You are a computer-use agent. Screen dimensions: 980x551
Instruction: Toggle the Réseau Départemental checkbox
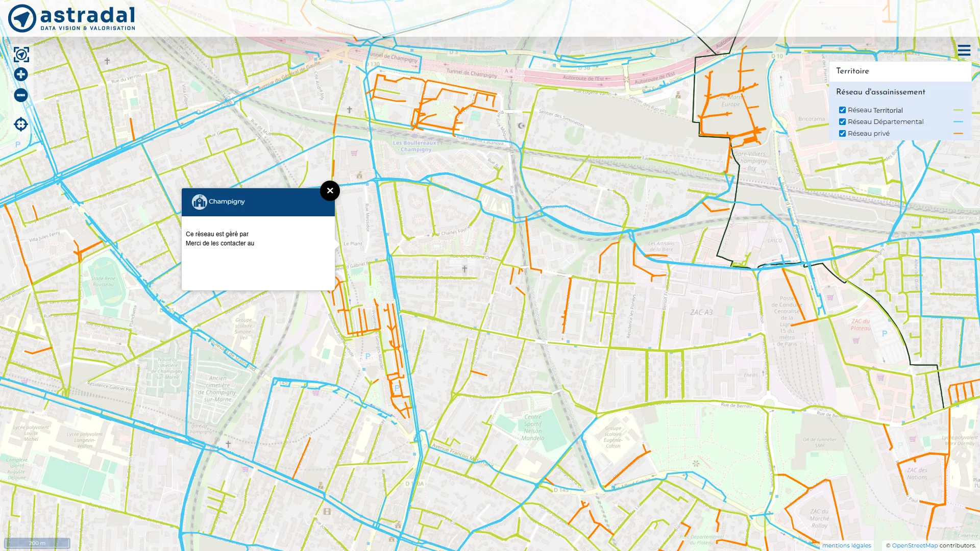(843, 122)
